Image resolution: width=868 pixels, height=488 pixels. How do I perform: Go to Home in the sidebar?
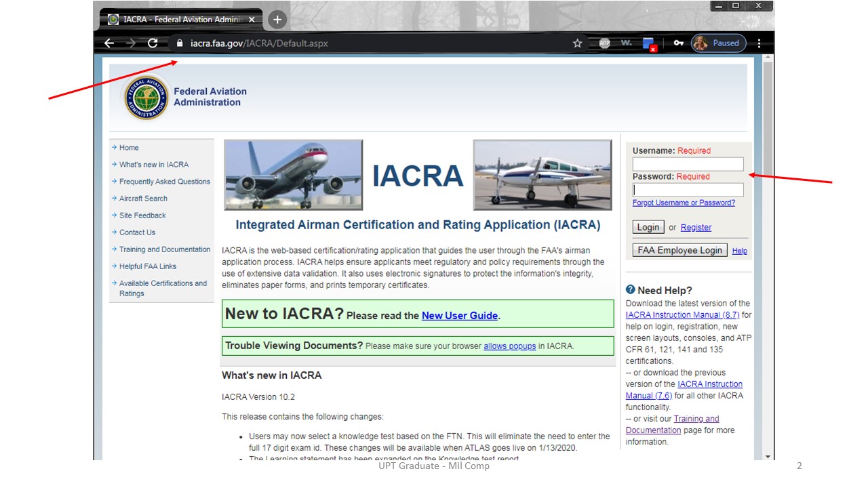(129, 148)
